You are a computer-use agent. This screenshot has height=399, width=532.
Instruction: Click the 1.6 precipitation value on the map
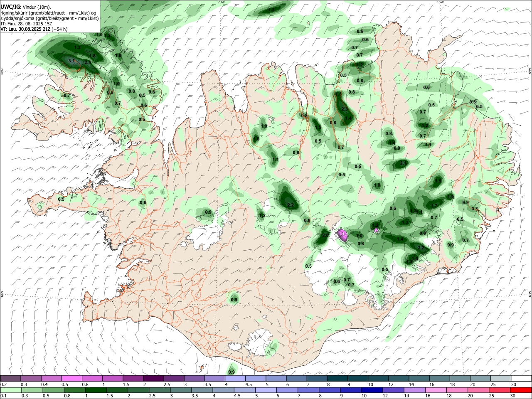[256, 139]
